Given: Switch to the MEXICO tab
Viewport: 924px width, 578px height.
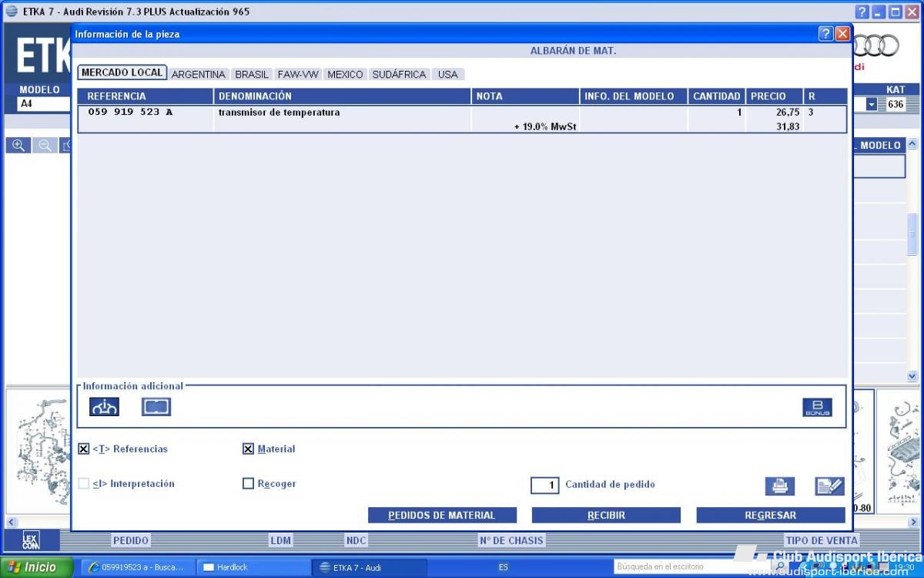Looking at the screenshot, I should 345,75.
